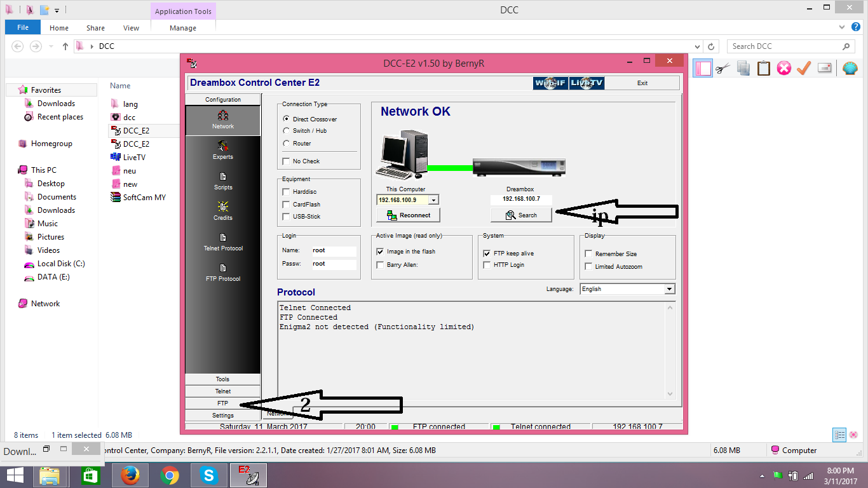Toggle the FTP keep alive checkbox

[487, 253]
